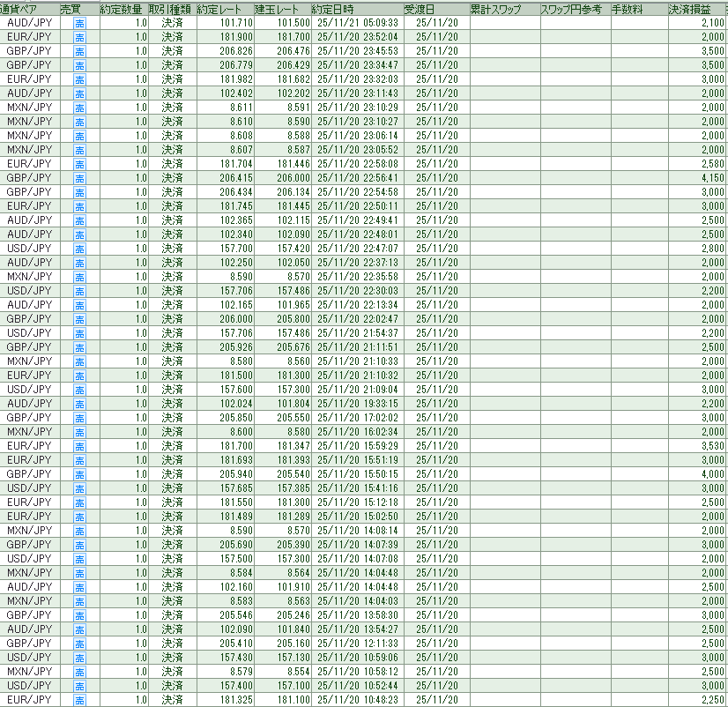Click the 売 badge in the 10:48:23 EUR/JPY row
Image resolution: width=728 pixels, height=707 pixels.
coord(79,700)
